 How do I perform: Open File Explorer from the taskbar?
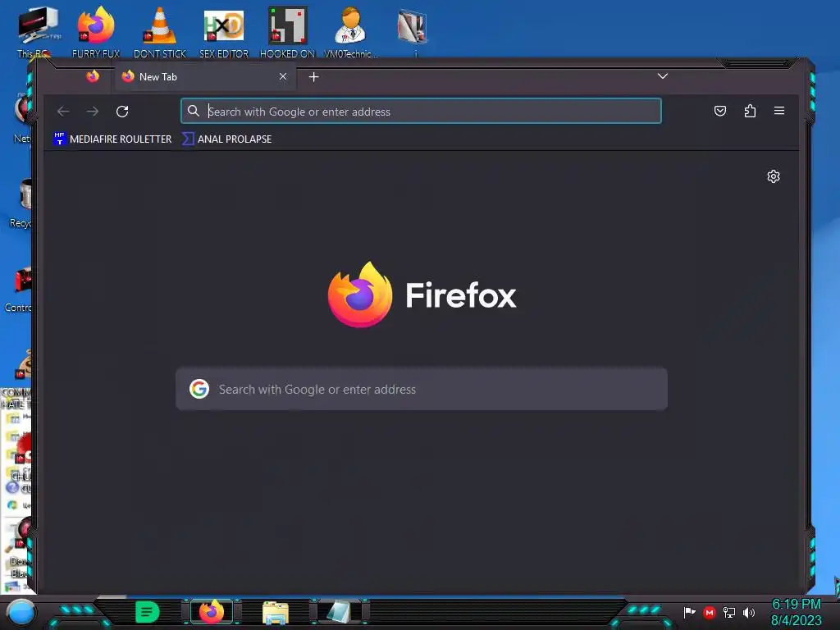tap(276, 612)
